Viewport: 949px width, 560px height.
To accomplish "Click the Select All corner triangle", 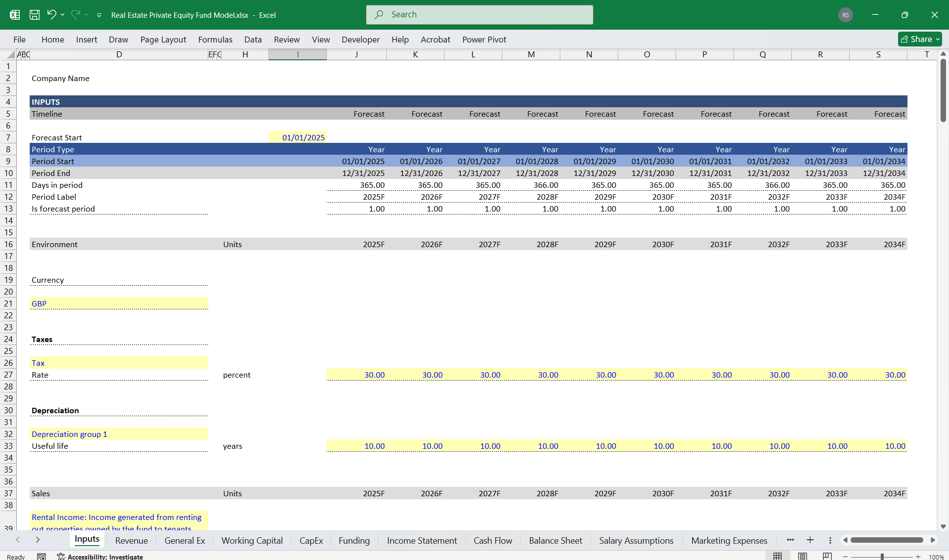I will [x=11, y=55].
